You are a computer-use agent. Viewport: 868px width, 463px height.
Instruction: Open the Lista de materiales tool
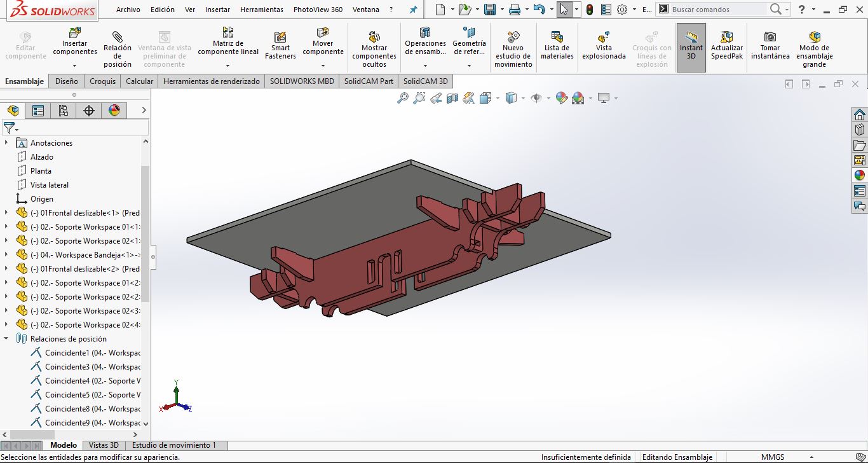tap(557, 37)
